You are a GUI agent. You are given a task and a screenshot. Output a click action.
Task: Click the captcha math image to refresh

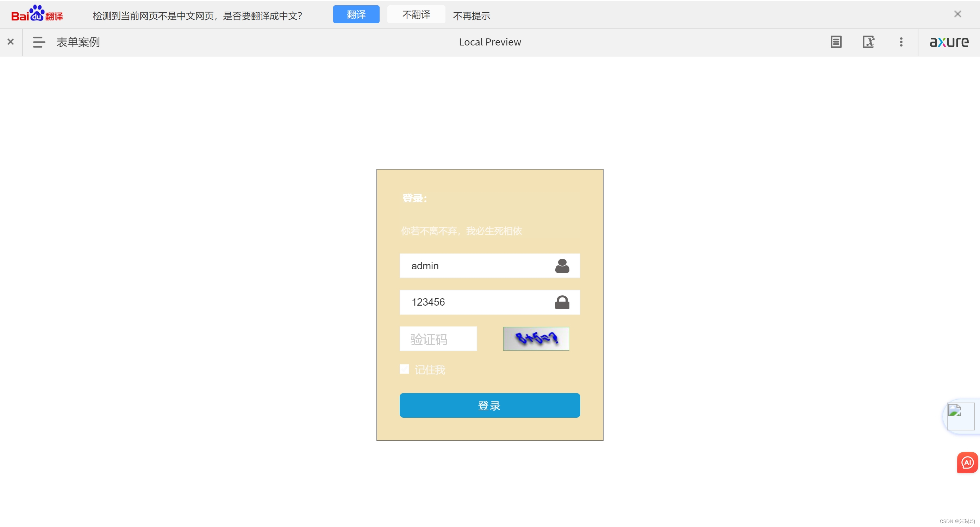coord(536,338)
